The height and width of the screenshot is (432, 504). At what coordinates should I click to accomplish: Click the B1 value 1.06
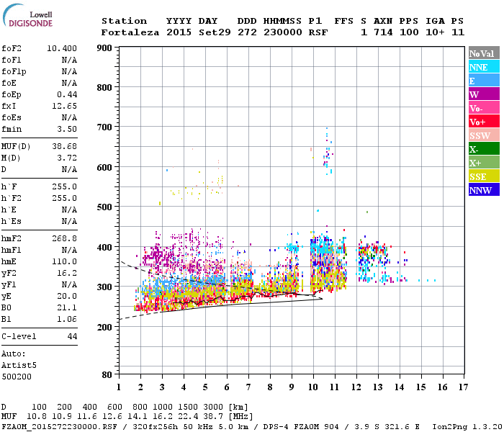click(67, 319)
